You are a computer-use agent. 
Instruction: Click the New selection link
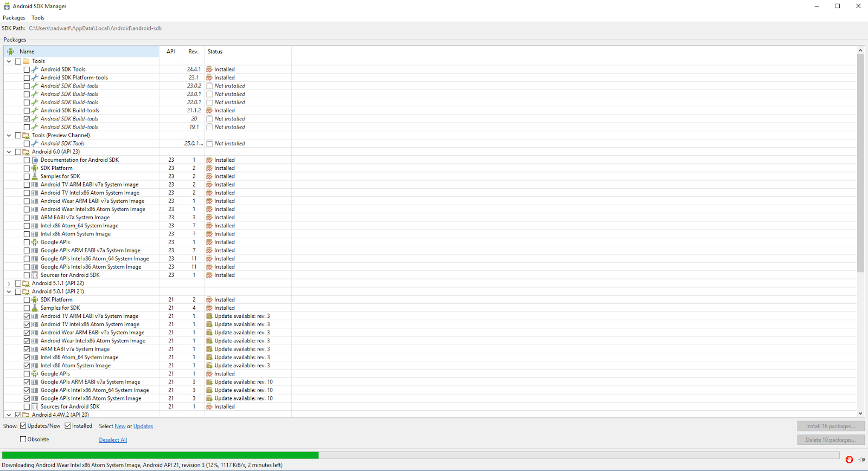coord(120,427)
